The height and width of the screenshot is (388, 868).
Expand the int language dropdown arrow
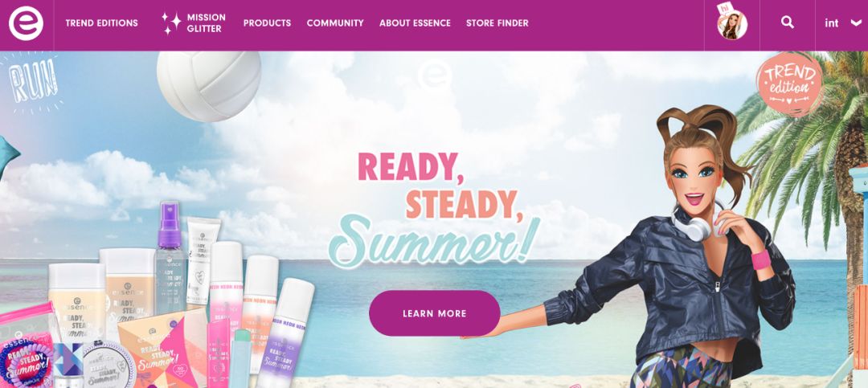pos(856,23)
